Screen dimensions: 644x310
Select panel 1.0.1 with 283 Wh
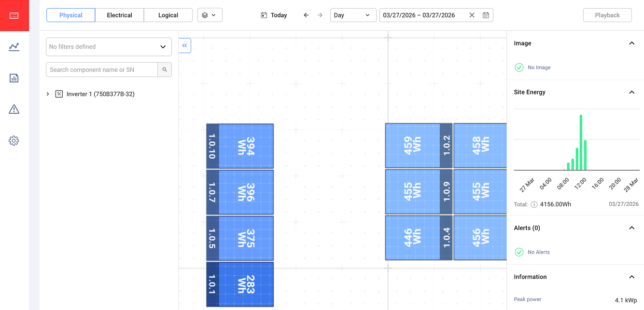[240, 284]
